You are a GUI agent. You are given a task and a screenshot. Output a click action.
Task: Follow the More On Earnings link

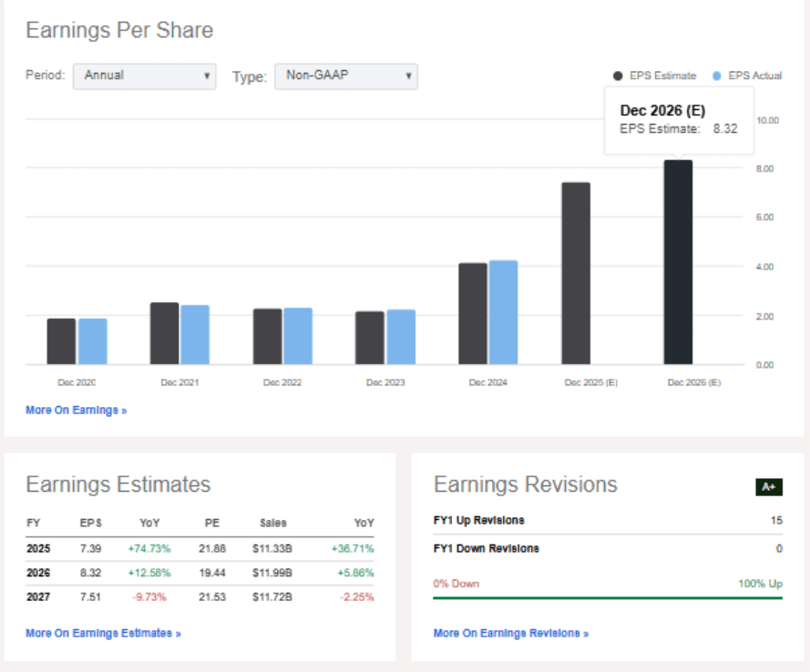point(75,410)
